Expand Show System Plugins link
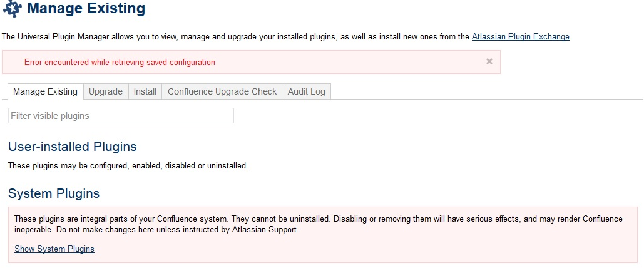This screenshot has width=644, height=268. pyautogui.click(x=54, y=249)
